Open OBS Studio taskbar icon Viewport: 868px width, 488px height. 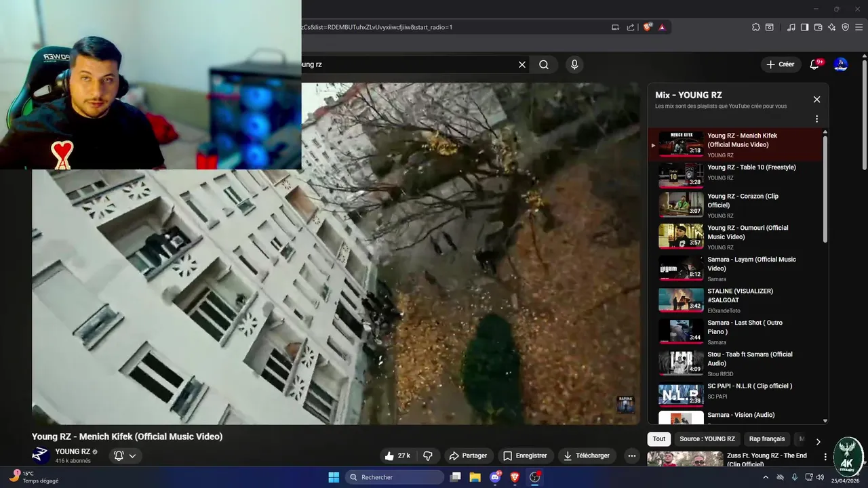534,477
